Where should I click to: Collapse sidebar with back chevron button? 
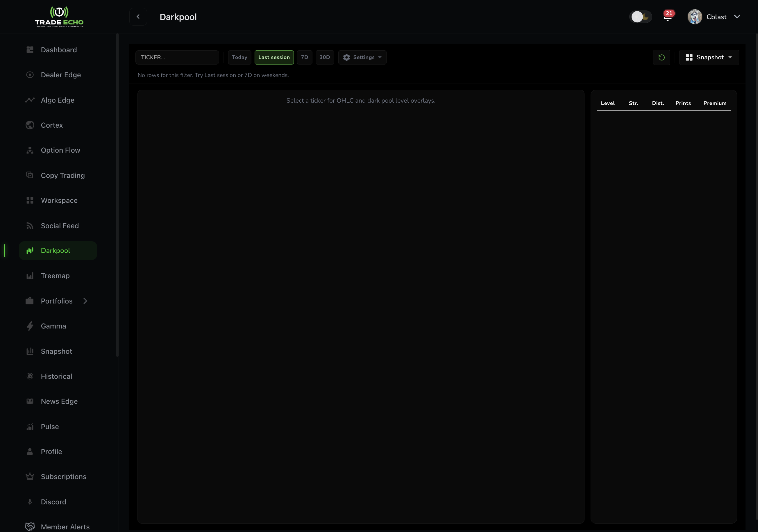click(x=138, y=17)
